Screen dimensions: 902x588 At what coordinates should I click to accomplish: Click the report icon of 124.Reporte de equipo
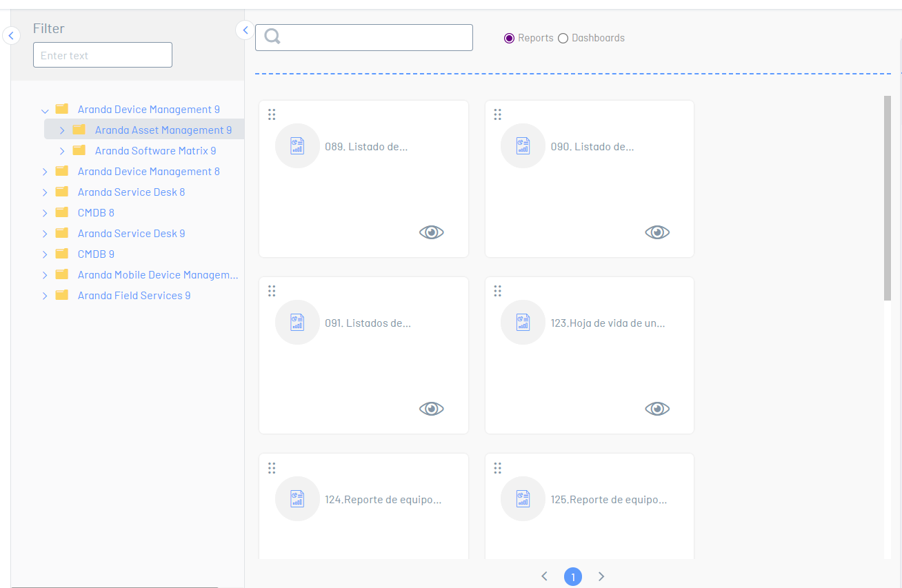(x=297, y=499)
